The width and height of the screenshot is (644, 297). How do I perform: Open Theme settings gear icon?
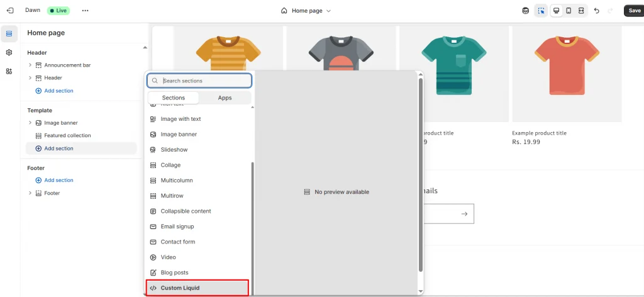(9, 52)
